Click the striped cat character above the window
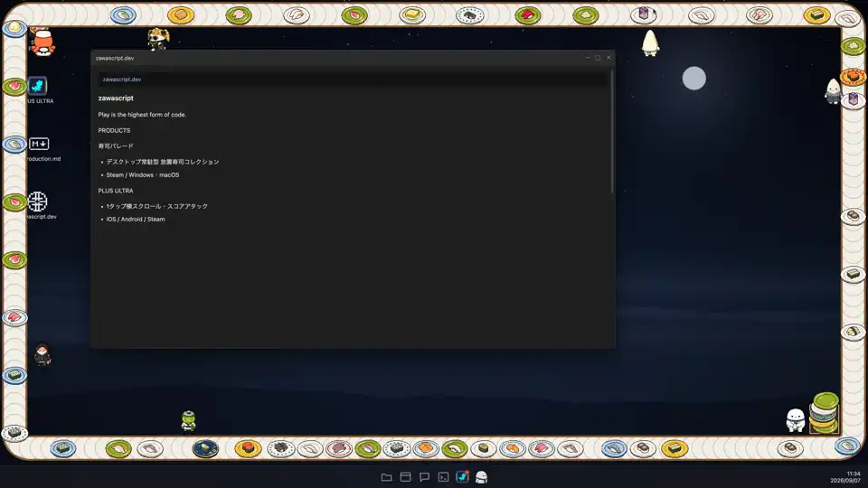Screen dimensions: 868x488 [158, 39]
